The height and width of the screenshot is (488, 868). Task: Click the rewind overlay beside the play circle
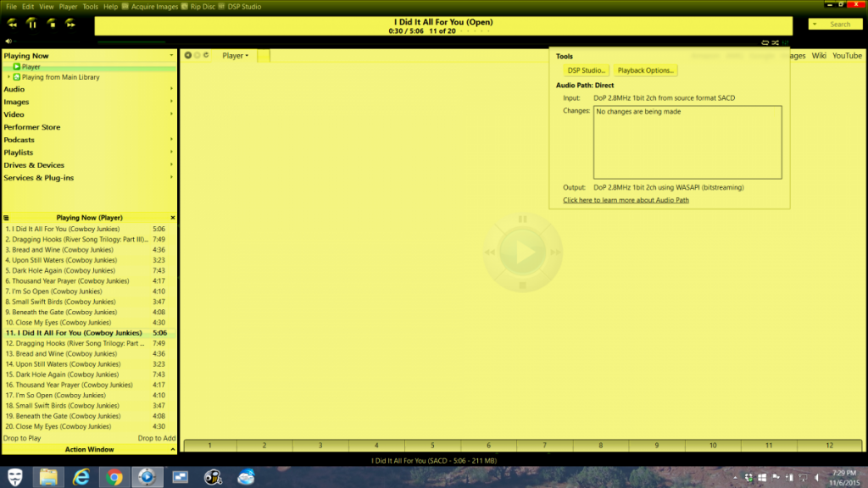coord(489,252)
